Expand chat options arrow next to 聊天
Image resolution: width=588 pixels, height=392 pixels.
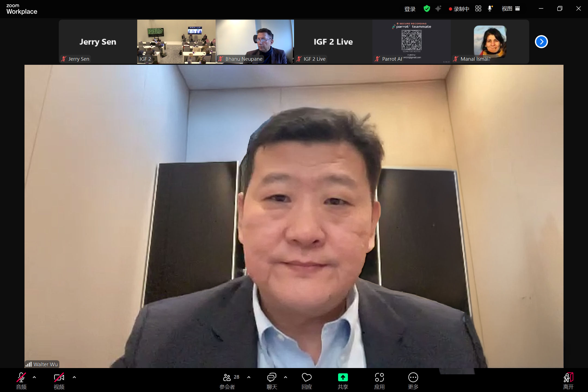point(286,377)
